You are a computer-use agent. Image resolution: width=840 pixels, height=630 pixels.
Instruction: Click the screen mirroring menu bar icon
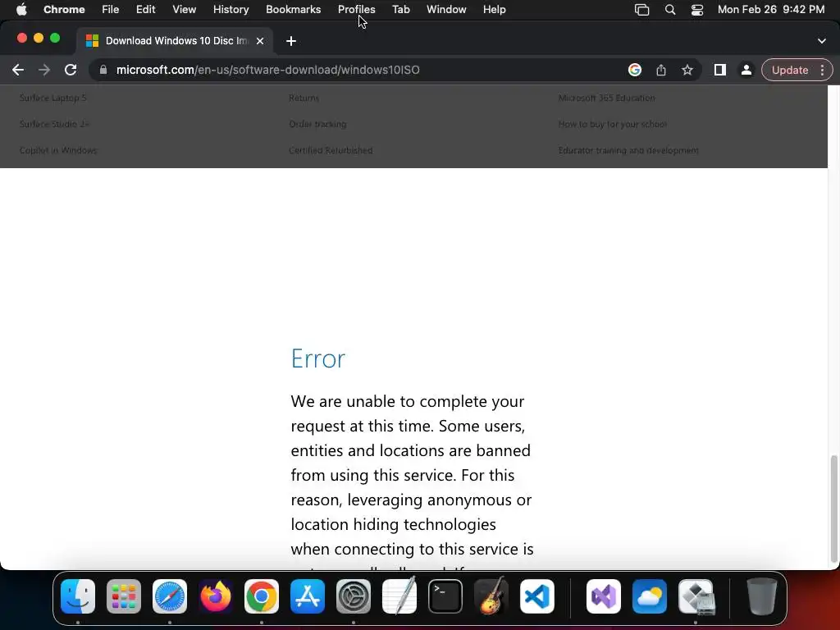coord(641,10)
